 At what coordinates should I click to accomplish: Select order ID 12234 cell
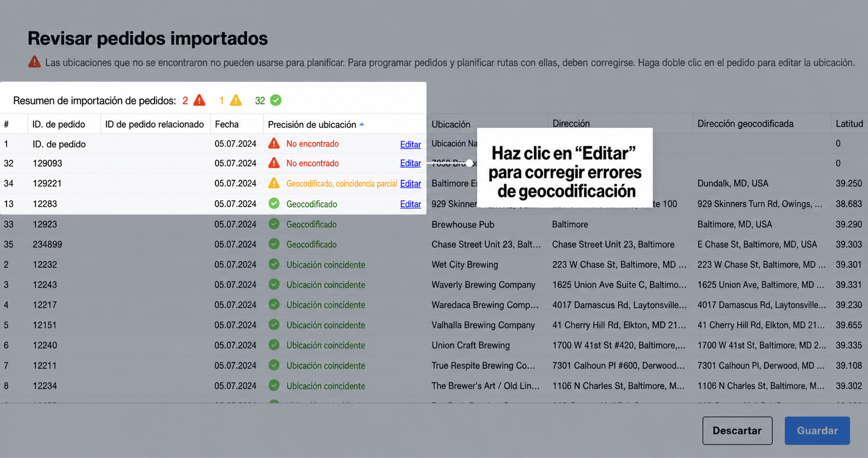(45, 386)
